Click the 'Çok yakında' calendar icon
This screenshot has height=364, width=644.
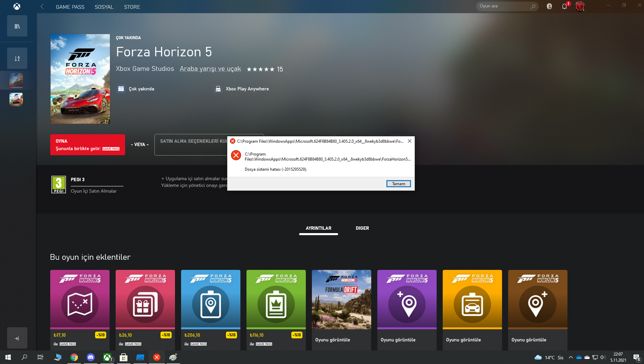pyautogui.click(x=121, y=89)
